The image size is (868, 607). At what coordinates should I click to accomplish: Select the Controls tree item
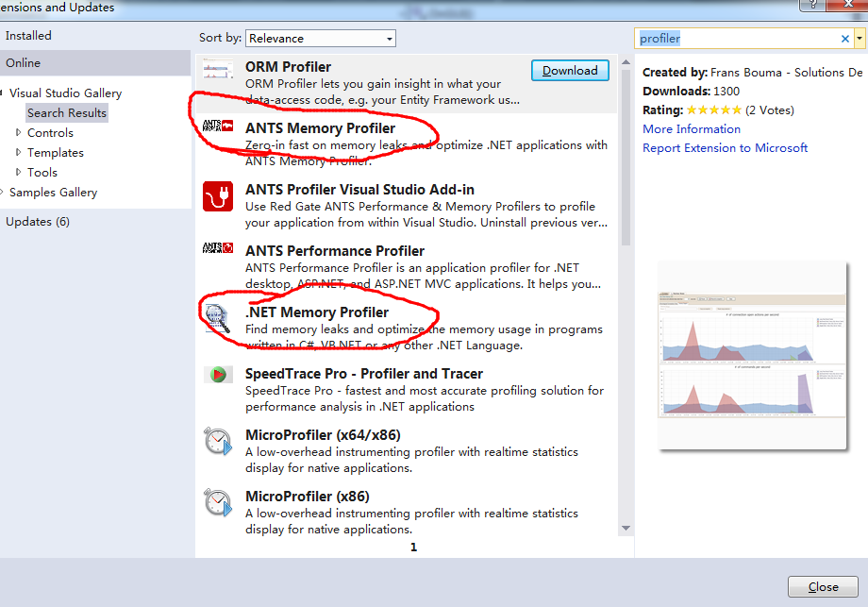pyautogui.click(x=50, y=133)
